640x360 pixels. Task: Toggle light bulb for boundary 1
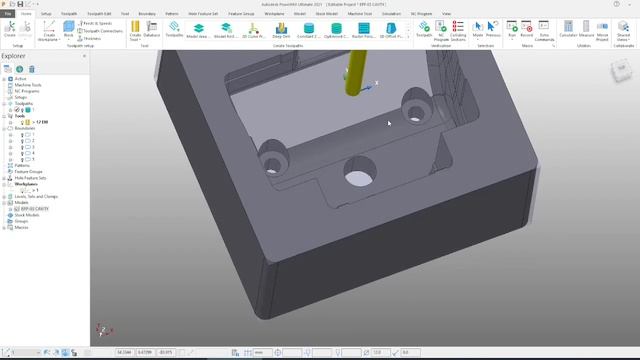(22, 135)
